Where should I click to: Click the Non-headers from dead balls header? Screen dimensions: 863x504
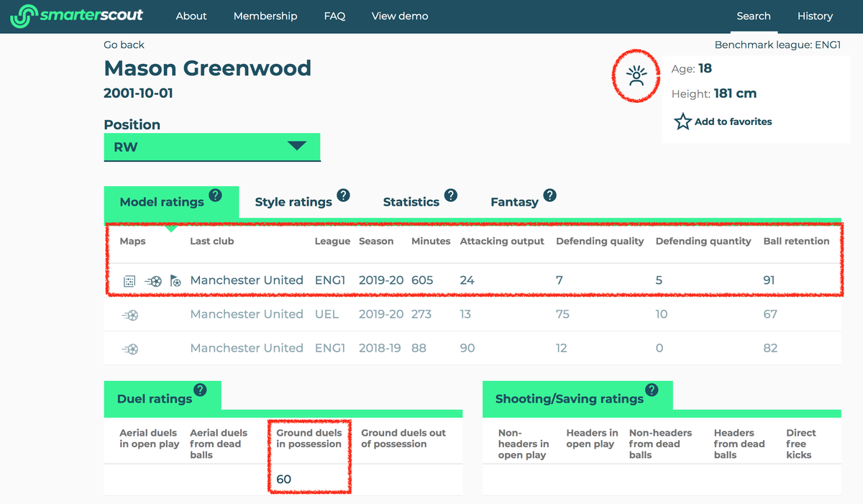tap(660, 444)
